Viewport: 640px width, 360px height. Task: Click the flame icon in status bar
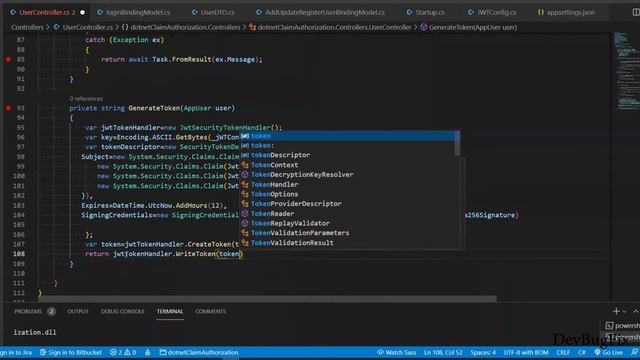148,352
